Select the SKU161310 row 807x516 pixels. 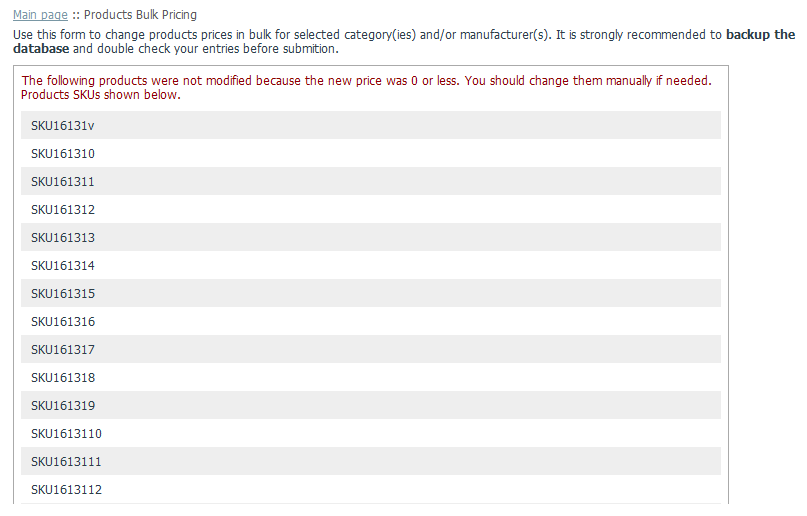point(371,153)
